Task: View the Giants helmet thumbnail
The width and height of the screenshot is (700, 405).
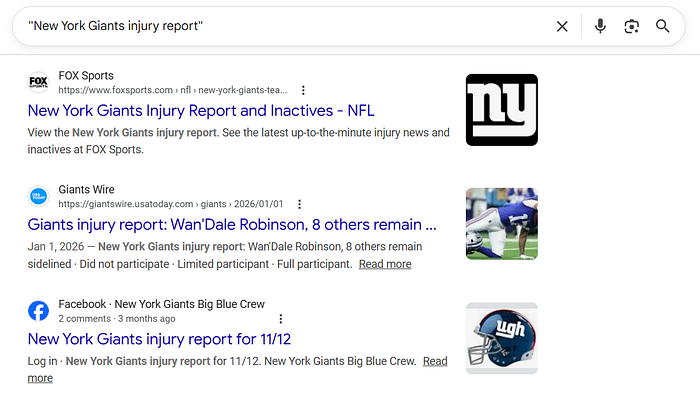Action: (x=502, y=338)
